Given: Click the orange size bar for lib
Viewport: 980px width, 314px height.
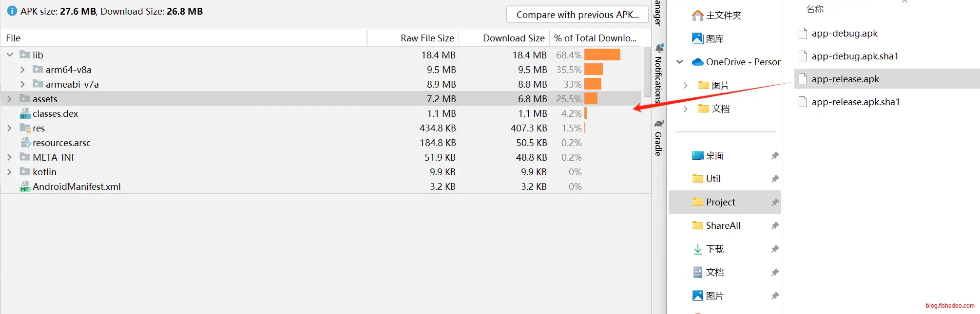Looking at the screenshot, I should (x=602, y=55).
